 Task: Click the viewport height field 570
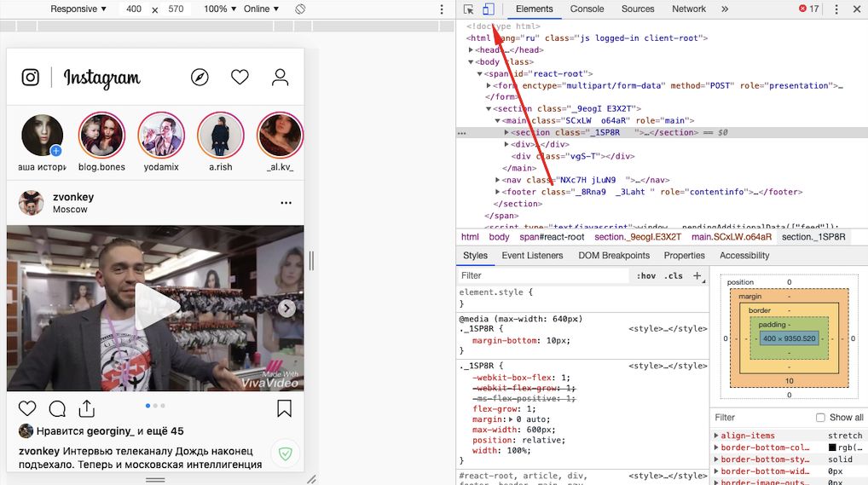pyautogui.click(x=176, y=9)
